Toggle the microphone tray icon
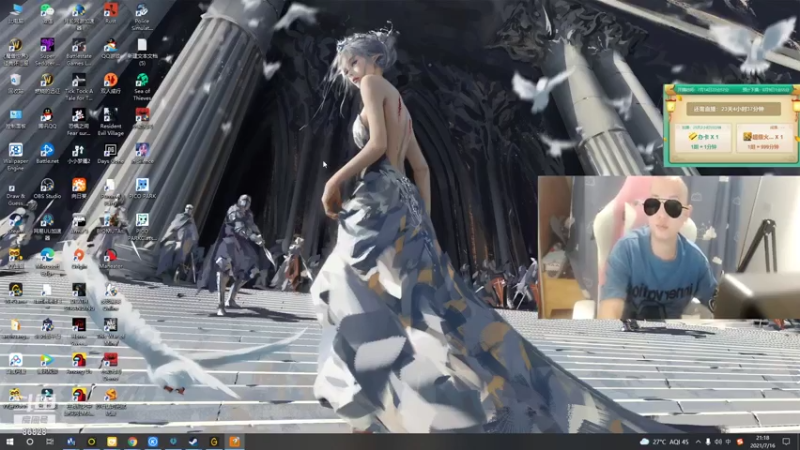 (708, 442)
